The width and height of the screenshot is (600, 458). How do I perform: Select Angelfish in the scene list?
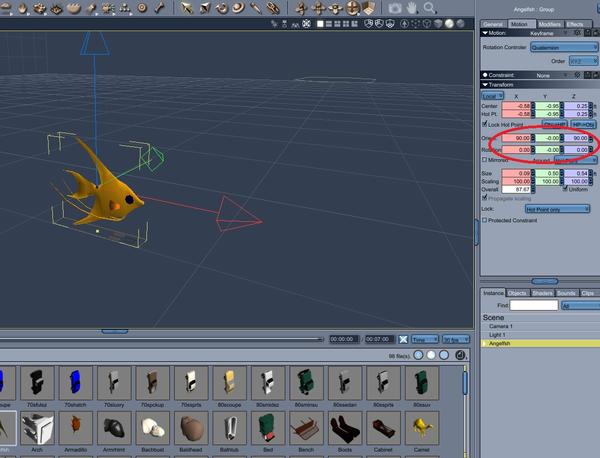(540, 343)
